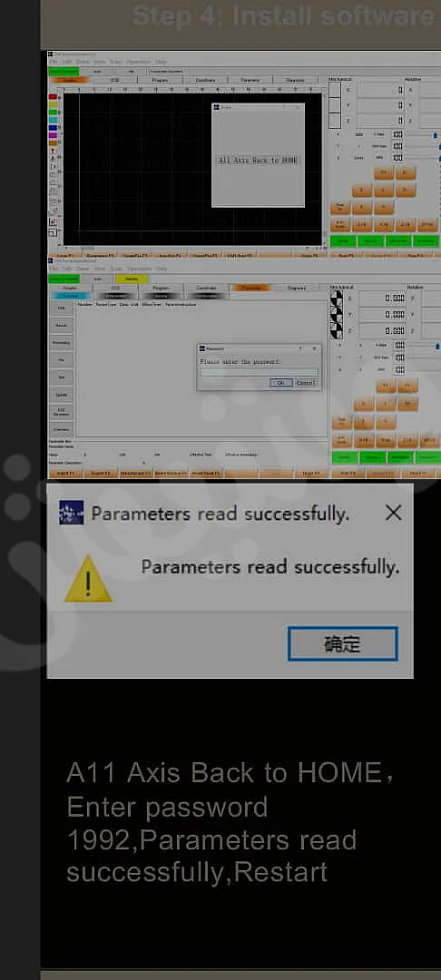441x980 pixels.
Task: Confirm the password with OK button
Action: click(x=281, y=383)
